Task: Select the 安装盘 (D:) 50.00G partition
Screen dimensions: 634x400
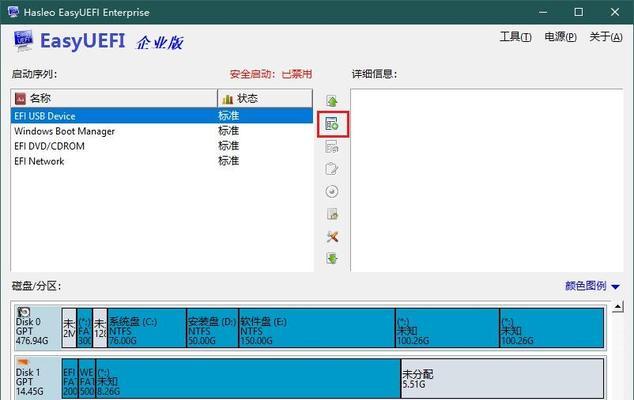Action: (x=213, y=327)
